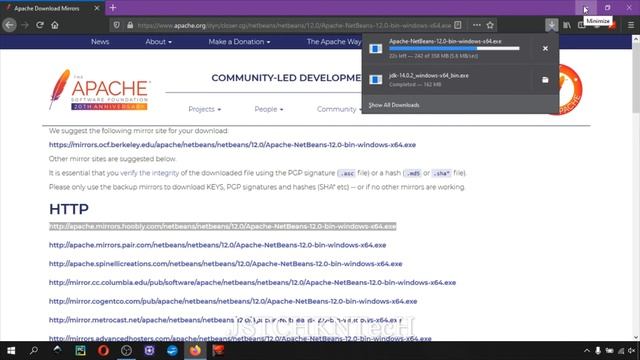This screenshot has height=360, width=640.
Task: Open the News nav item
Action: click(100, 42)
